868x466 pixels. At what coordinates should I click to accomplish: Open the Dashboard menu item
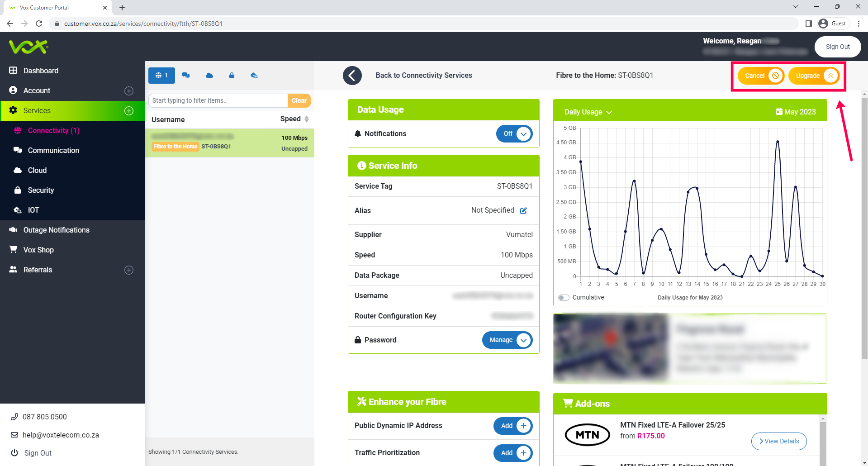click(41, 71)
